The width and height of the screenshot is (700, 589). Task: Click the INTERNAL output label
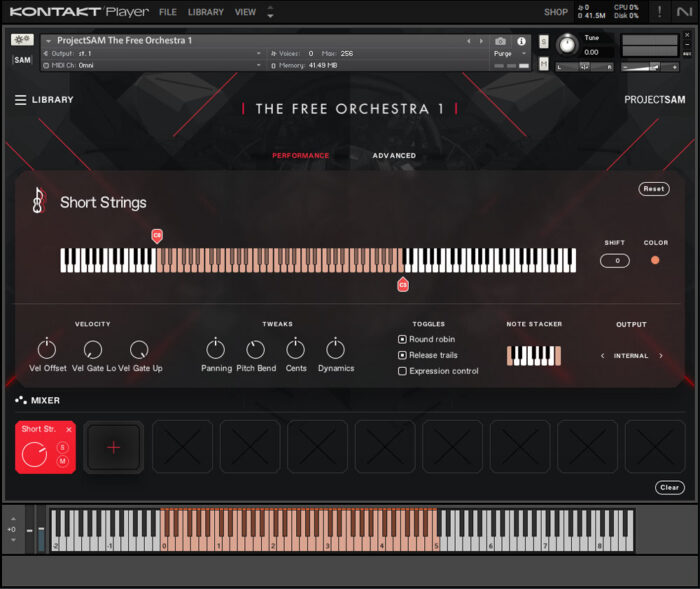(x=630, y=356)
